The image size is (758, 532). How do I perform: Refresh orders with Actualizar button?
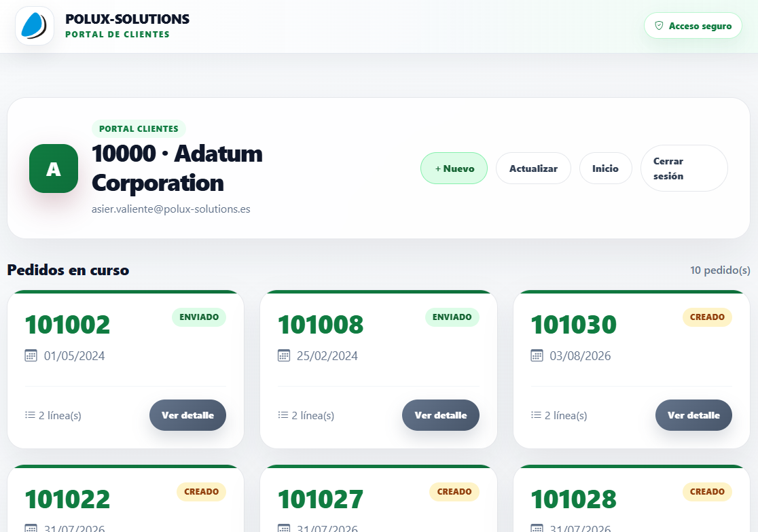pos(533,169)
